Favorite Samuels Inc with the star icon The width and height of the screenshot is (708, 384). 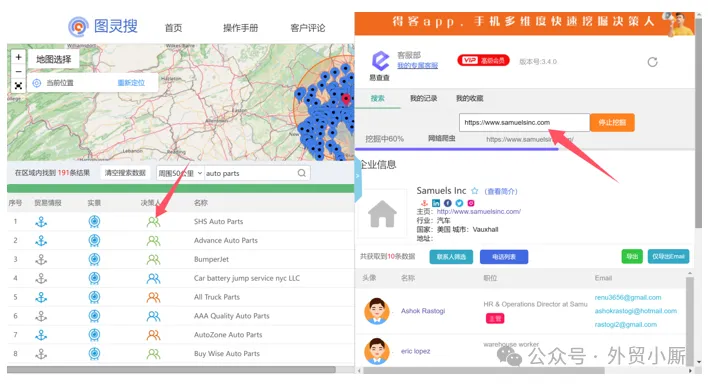pos(475,191)
